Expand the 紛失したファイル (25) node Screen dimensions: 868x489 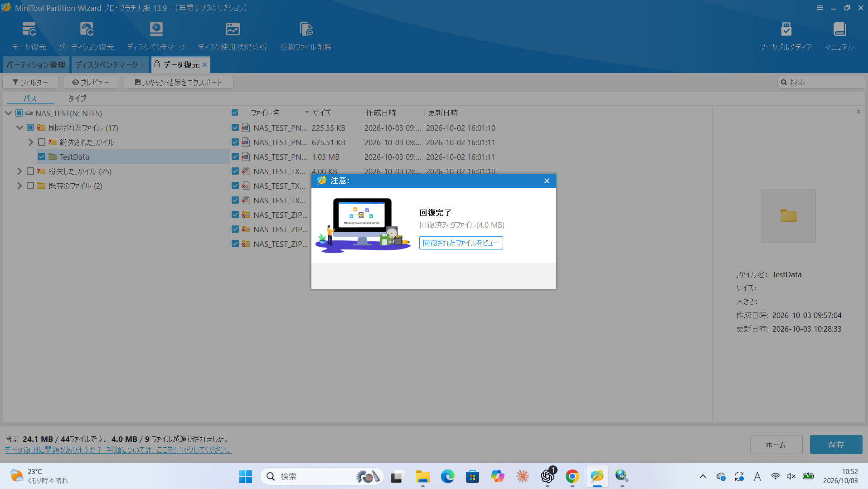coord(19,171)
